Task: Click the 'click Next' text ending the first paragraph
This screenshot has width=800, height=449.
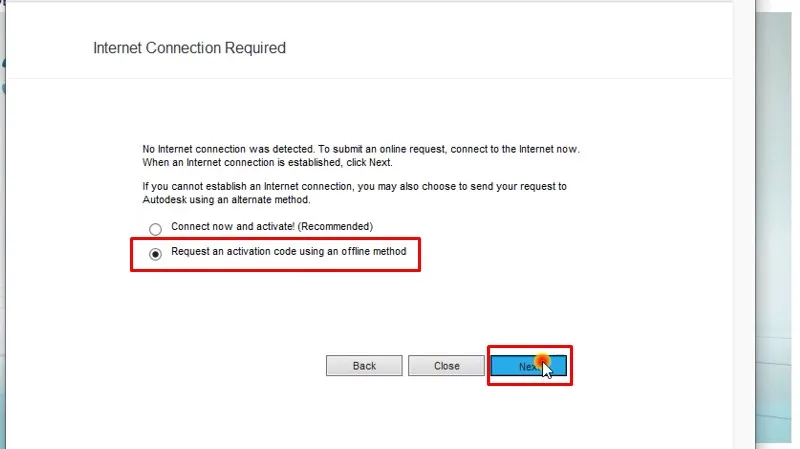Action: (370, 162)
